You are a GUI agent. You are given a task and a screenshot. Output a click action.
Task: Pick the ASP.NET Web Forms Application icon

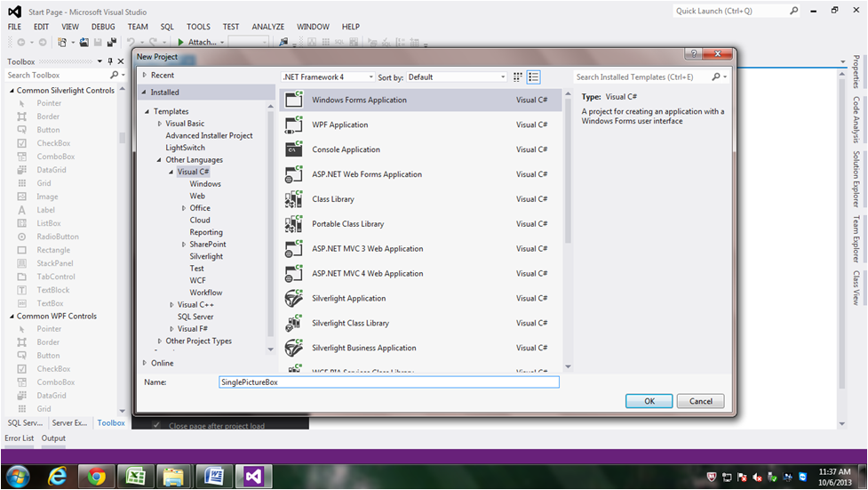pos(294,174)
